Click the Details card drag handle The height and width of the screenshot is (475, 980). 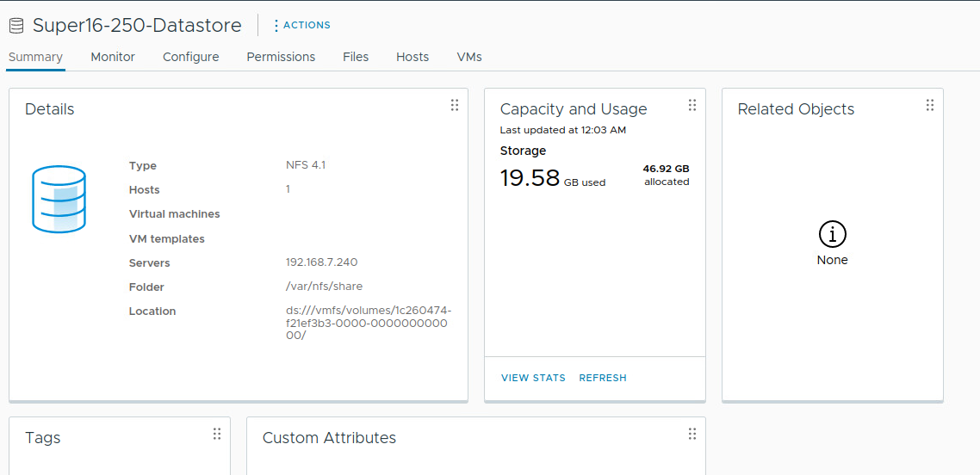tap(455, 105)
